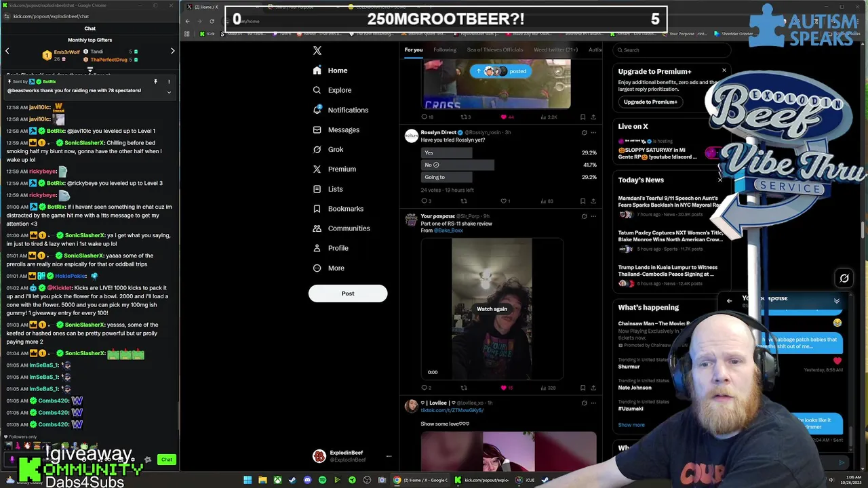Repost the Rosslyn Direct poll post
The image size is (868, 488).
click(464, 201)
